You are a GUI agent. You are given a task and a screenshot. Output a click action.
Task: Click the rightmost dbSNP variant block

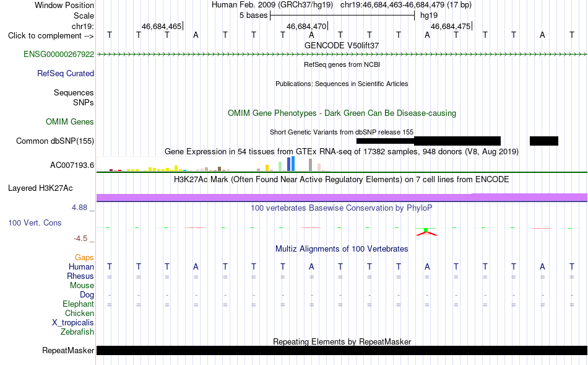click(544, 141)
